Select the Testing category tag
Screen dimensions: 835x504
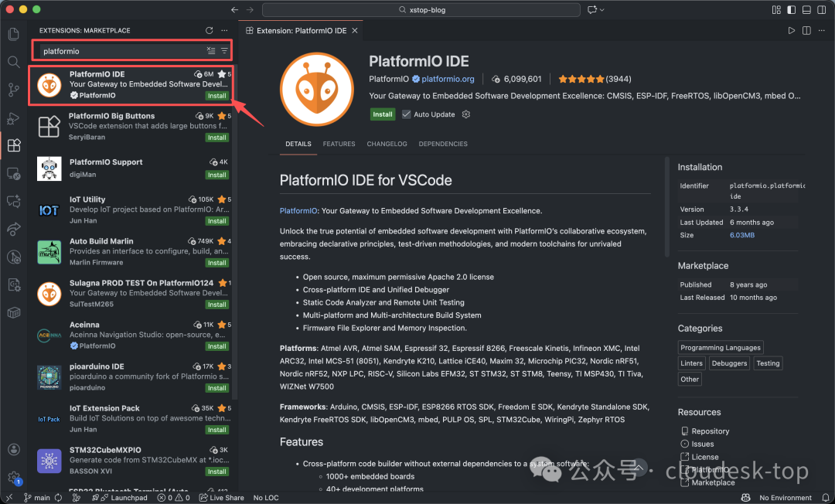tap(768, 363)
